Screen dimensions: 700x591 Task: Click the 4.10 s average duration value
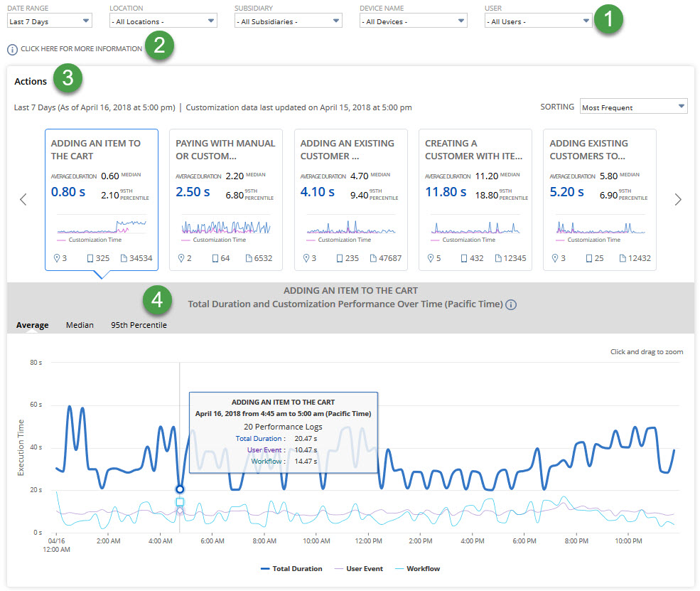[x=317, y=192]
